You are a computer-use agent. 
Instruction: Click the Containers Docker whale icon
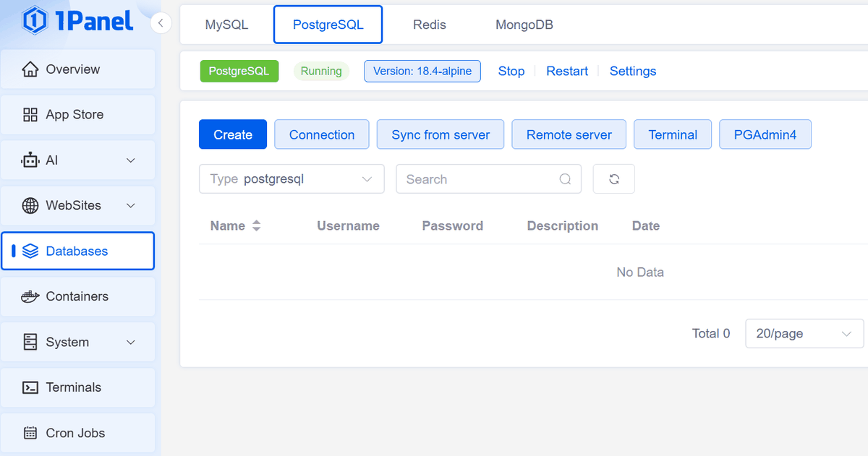point(30,296)
